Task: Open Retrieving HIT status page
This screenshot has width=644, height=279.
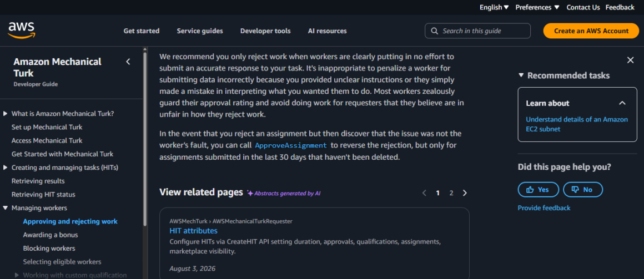Action: 43,195
